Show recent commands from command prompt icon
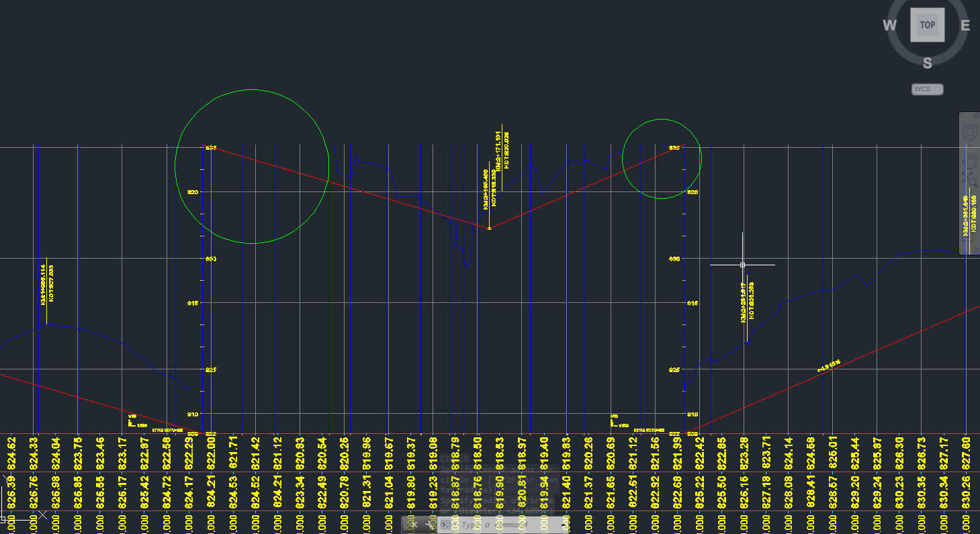This screenshot has height=534, width=980. coord(446,525)
